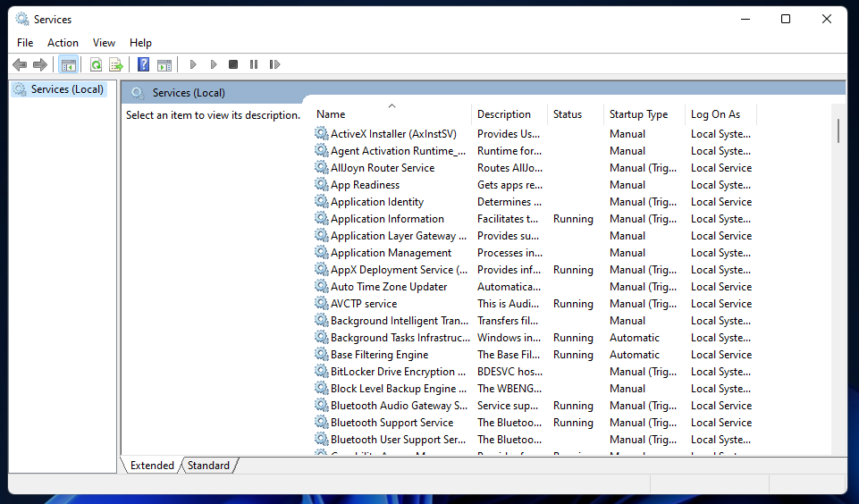Screen dimensions: 859x504
Task: Click the Export List toolbar icon
Action: pyautogui.click(x=116, y=64)
